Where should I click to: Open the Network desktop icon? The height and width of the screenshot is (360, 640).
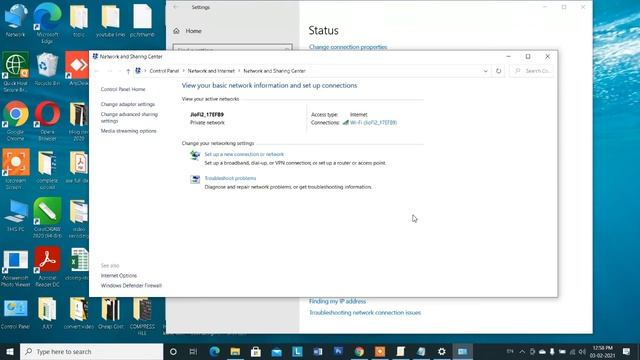pyautogui.click(x=16, y=20)
